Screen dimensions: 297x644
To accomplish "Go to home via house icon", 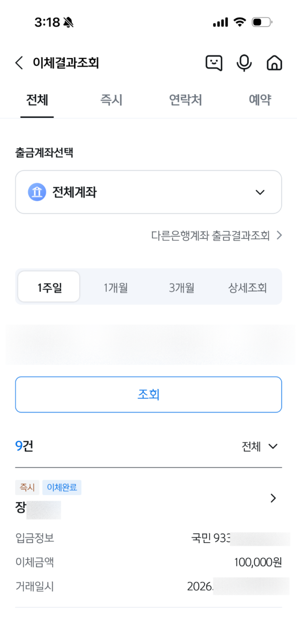I will [x=274, y=63].
